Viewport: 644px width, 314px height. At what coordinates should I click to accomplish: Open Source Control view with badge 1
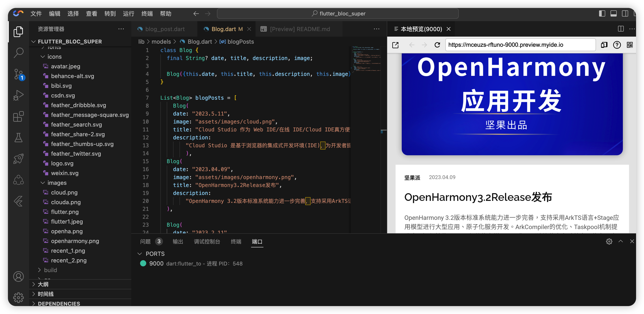(18, 74)
